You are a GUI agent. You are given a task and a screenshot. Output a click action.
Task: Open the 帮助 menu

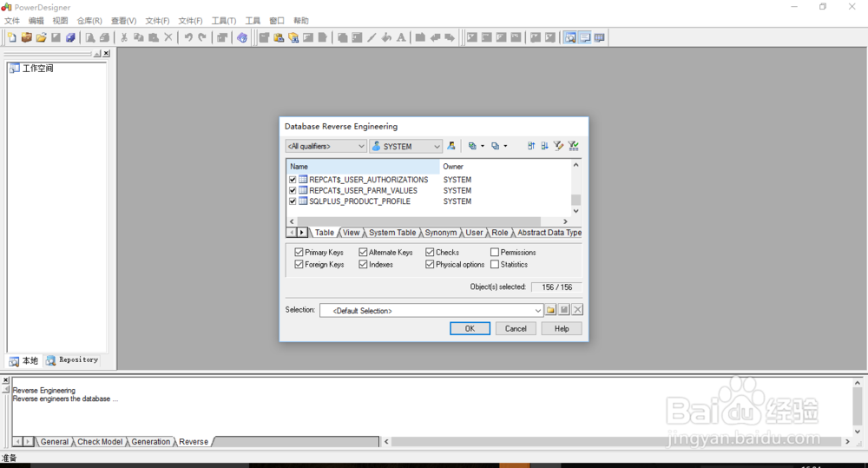tap(301, 21)
